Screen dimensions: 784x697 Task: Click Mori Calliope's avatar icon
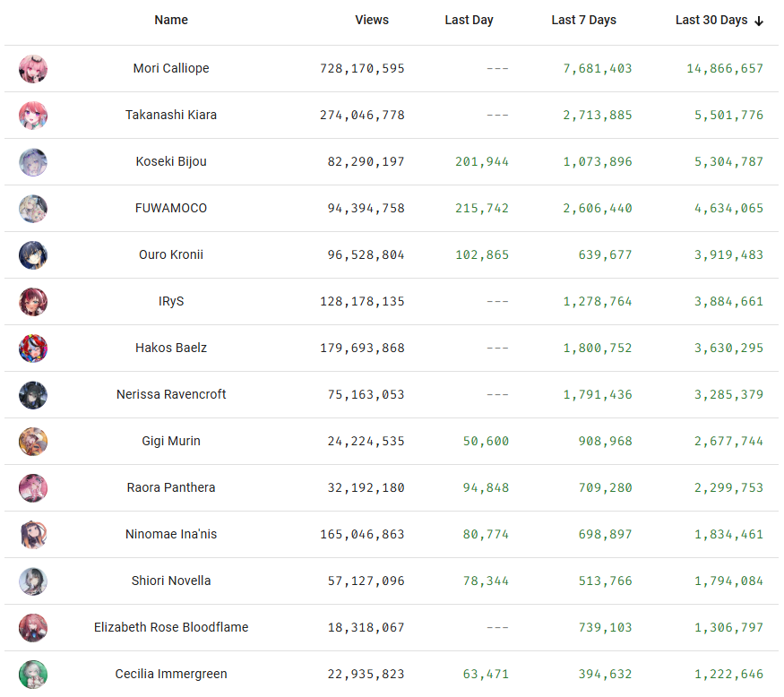click(x=33, y=69)
